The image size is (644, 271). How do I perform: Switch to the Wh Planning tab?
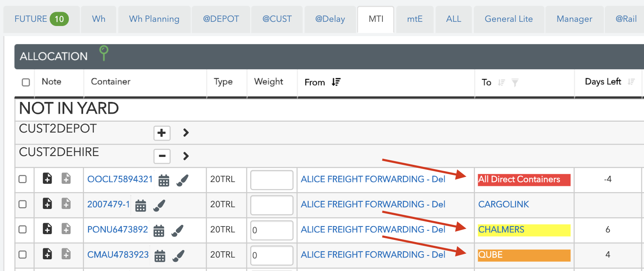click(x=154, y=19)
